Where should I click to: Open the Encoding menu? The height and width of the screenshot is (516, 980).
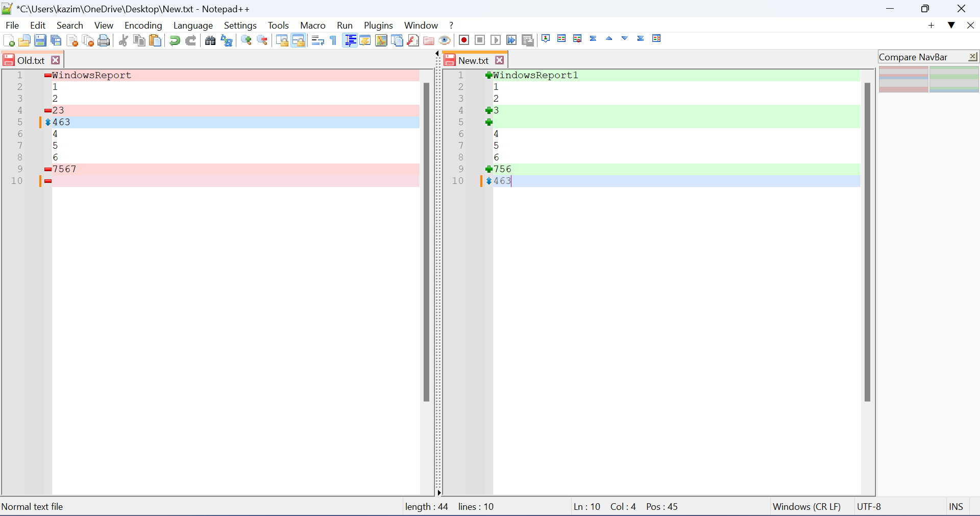coord(143,25)
